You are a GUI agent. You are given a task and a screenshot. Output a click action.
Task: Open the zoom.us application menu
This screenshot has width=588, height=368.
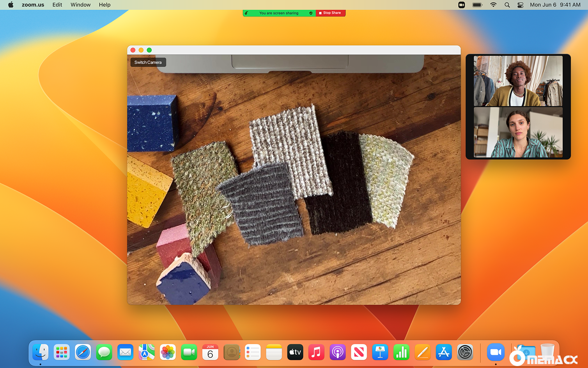[33, 5]
